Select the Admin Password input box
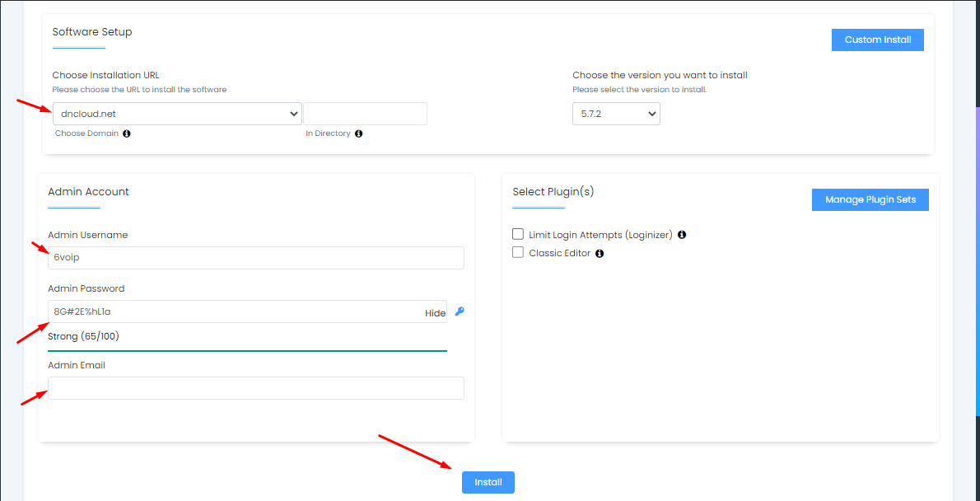This screenshot has width=980, height=501. point(235,311)
